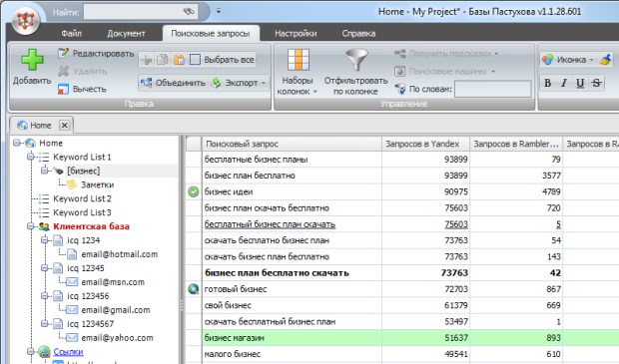Click the Редактировать edit icon

(x=63, y=53)
